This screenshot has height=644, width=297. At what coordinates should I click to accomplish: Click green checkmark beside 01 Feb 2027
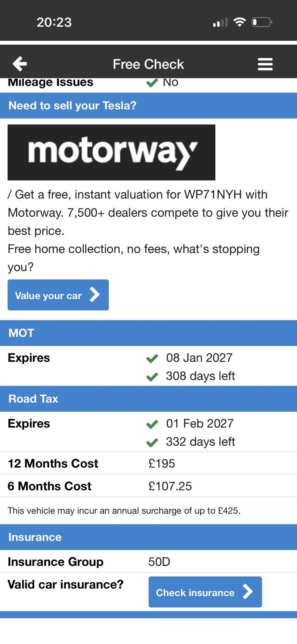pyautogui.click(x=152, y=424)
